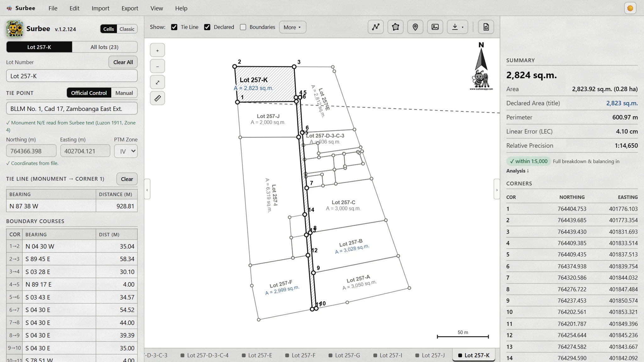644x362 pixels.
Task: Select the Lot 257-E bottom tab
Action: point(257,355)
